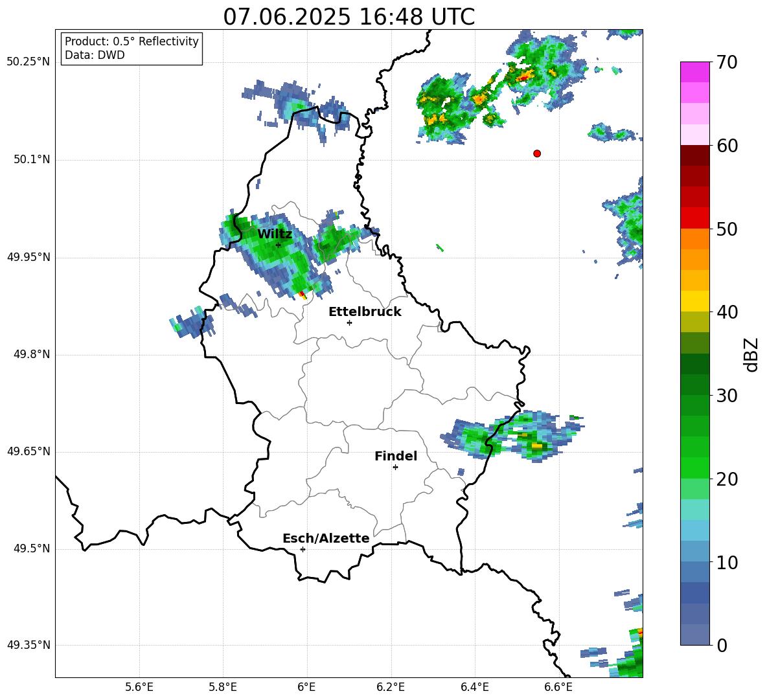Screen dimensions: 767x700
Task: Click the red echo core south of Wiltz
Action: click(303, 294)
